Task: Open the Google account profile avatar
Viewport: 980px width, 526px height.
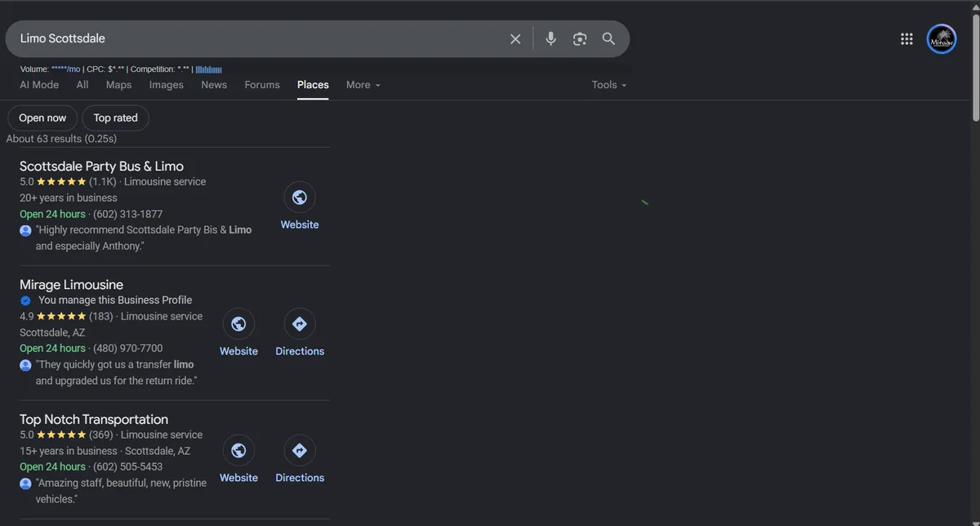Action: pos(942,38)
